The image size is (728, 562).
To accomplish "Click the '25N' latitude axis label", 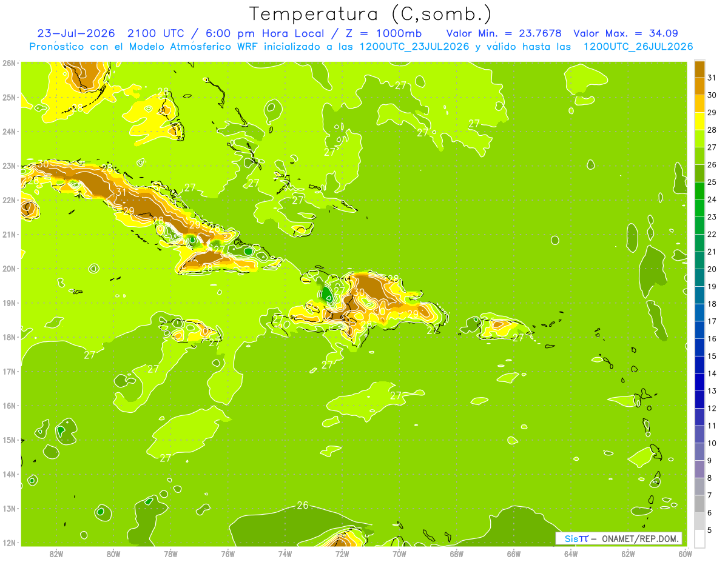I will coord(9,97).
